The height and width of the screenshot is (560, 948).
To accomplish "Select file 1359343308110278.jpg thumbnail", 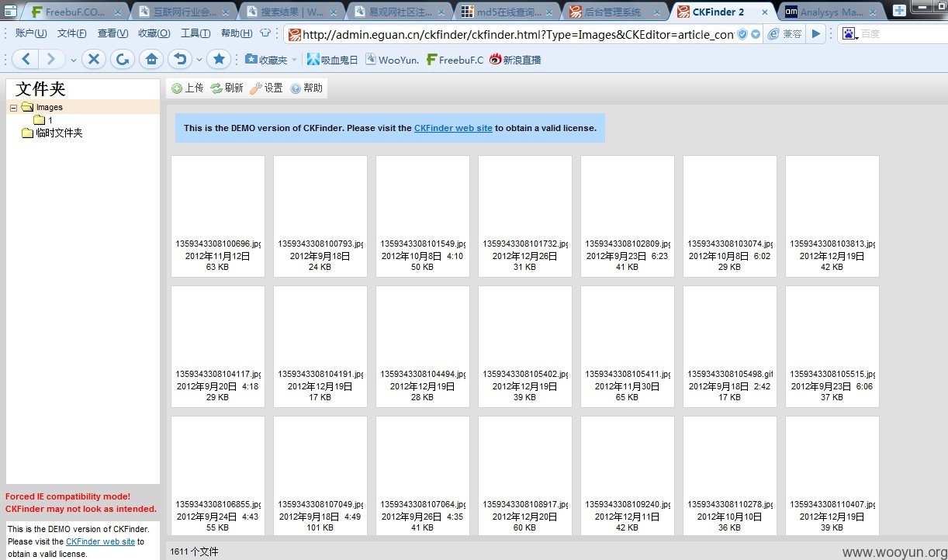I will pyautogui.click(x=730, y=475).
